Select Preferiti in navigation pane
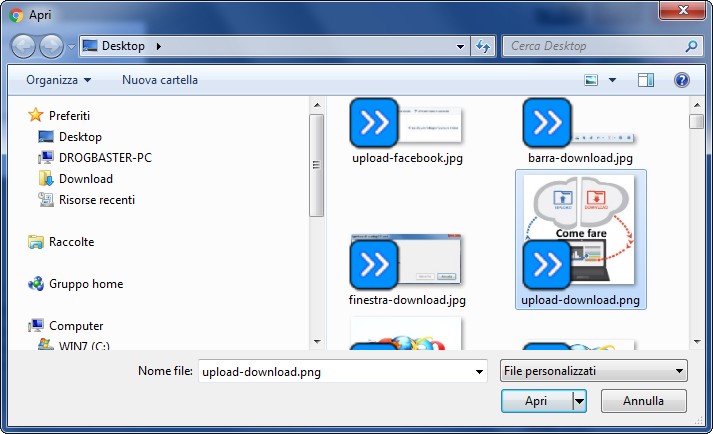Viewport: 713px width, 434px height. click(69, 116)
